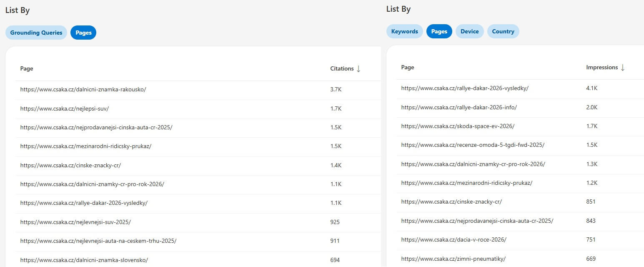
Task: Open the Keywords tab
Action: tap(404, 31)
